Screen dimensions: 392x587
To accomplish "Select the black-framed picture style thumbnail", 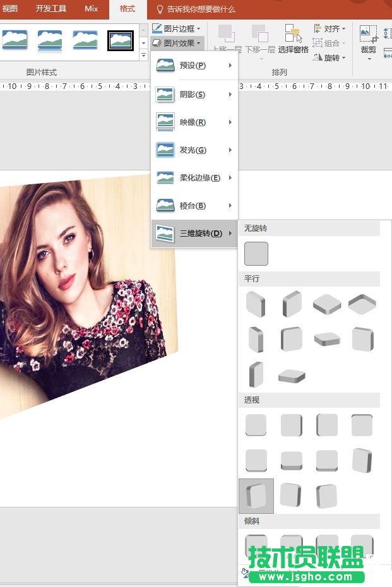I will 120,40.
